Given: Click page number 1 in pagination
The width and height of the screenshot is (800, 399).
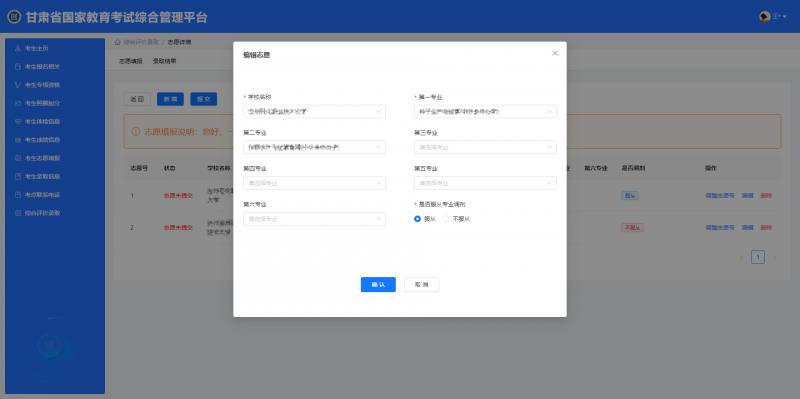Looking at the screenshot, I should point(758,257).
